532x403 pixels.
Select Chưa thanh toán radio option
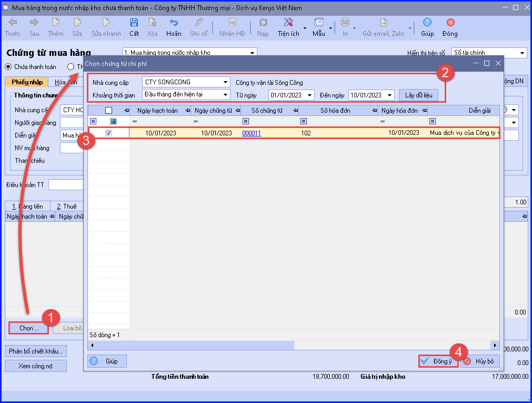8,66
